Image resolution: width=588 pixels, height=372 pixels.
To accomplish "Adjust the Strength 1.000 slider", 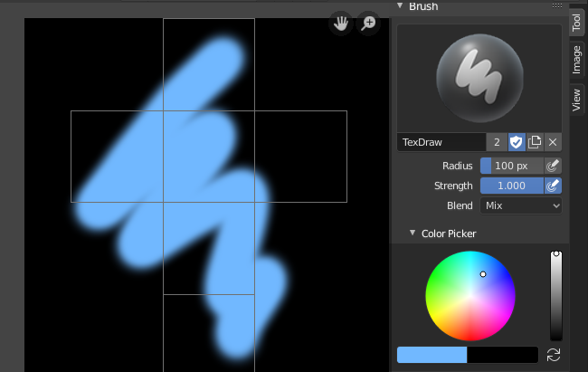I will (511, 186).
